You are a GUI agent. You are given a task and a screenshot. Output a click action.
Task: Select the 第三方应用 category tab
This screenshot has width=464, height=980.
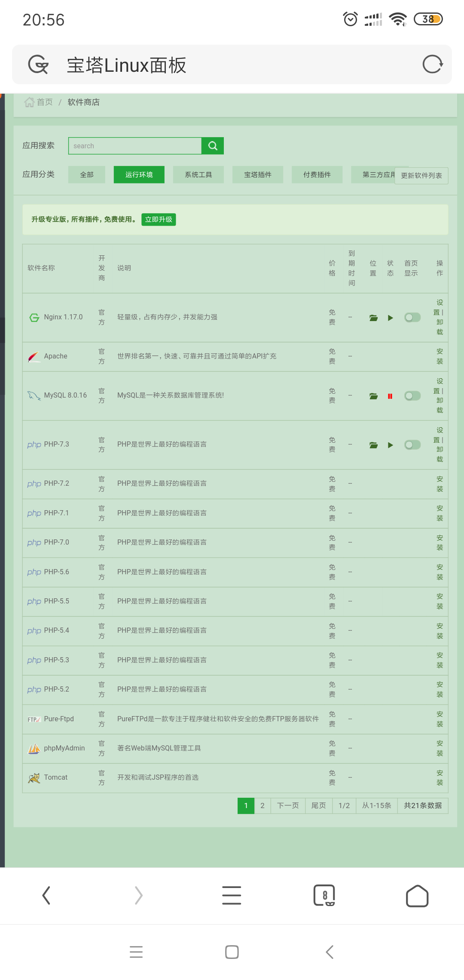tap(373, 175)
